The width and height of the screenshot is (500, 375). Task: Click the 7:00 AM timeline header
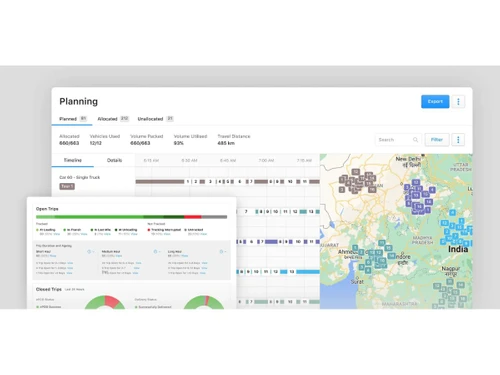(266, 161)
